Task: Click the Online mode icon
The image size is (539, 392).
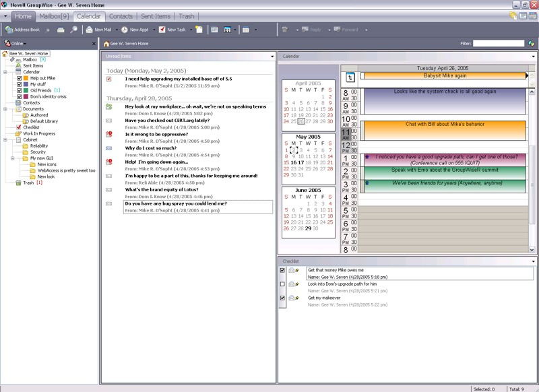Action: (x=7, y=43)
